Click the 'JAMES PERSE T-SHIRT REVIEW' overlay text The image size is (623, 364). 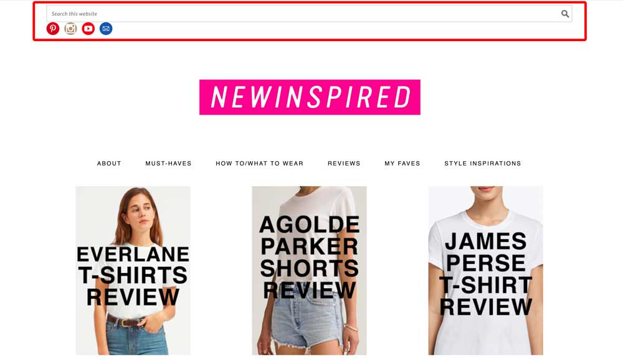[x=486, y=274]
